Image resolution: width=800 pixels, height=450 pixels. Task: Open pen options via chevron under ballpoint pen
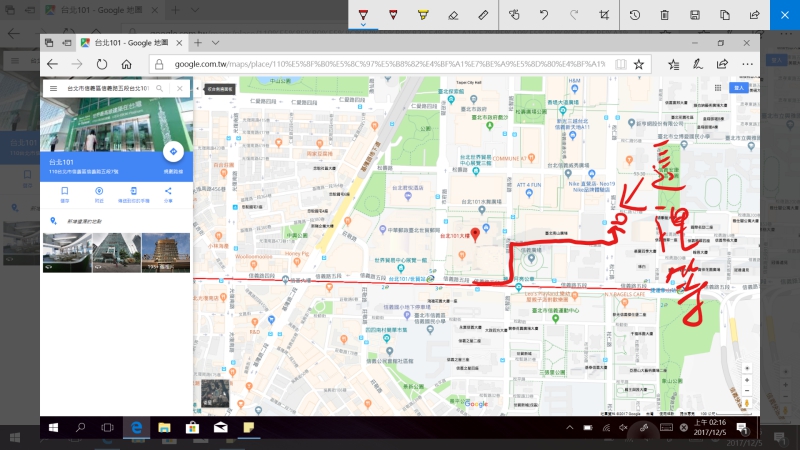(x=363, y=24)
